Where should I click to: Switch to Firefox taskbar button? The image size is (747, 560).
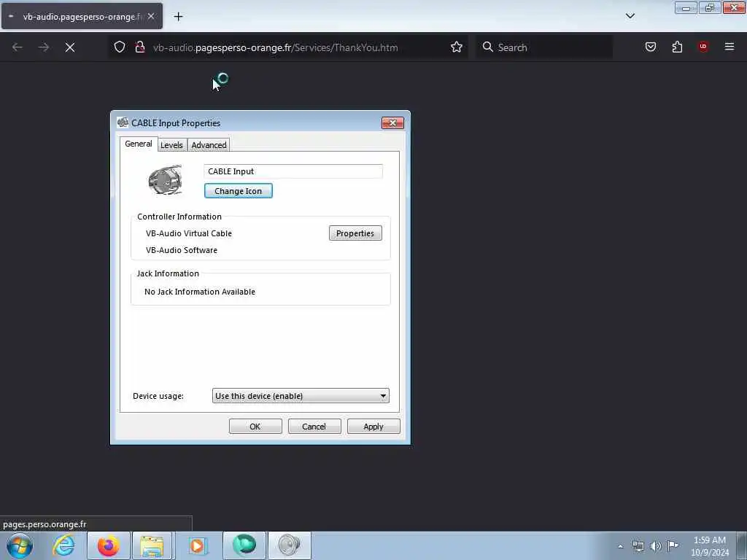pyautogui.click(x=109, y=545)
